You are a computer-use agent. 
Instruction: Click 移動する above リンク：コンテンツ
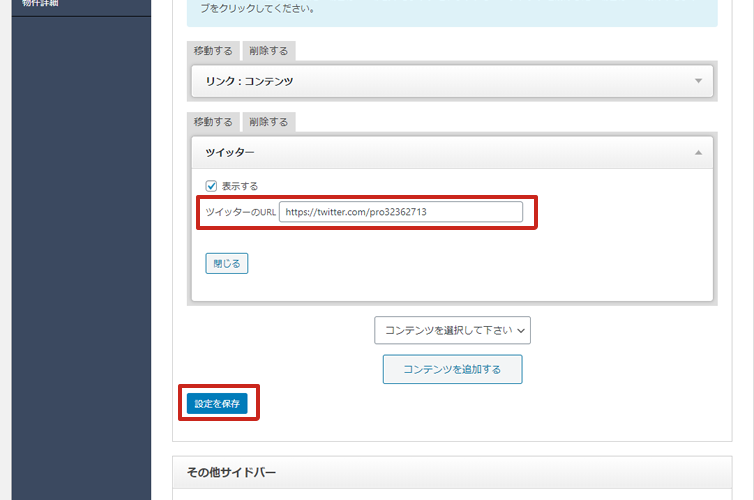[x=212, y=51]
